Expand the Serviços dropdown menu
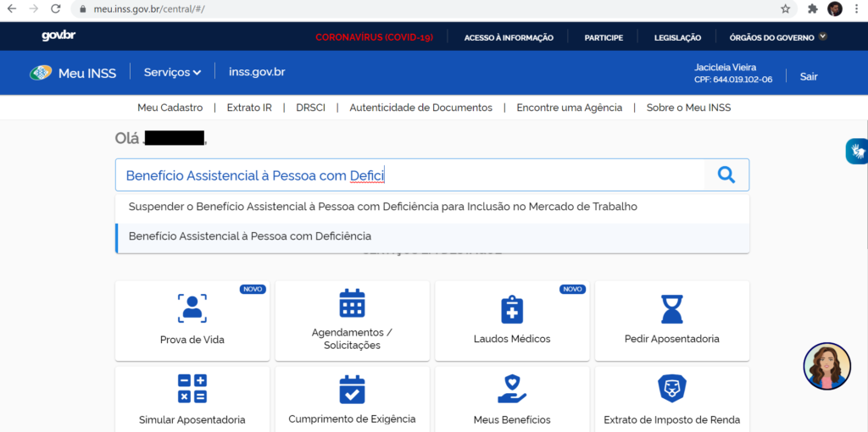This screenshot has height=432, width=868. pyautogui.click(x=172, y=73)
